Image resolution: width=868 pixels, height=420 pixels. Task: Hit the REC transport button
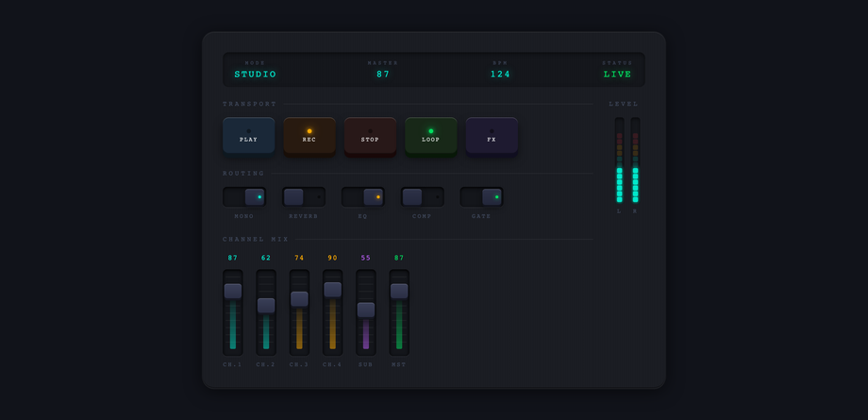309,135
